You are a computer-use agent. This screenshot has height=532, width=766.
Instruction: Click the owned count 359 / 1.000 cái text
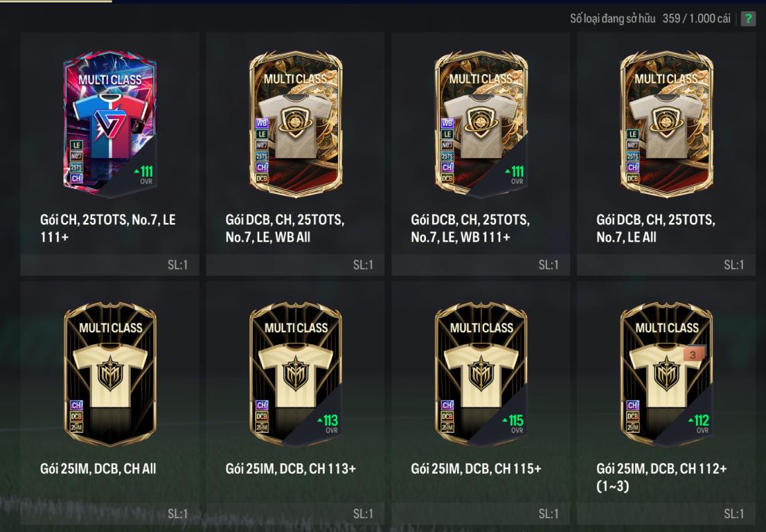coord(696,19)
